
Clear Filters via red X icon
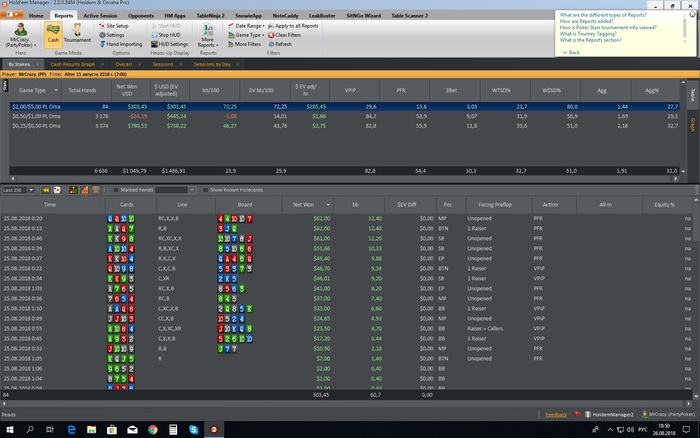[x=271, y=35]
